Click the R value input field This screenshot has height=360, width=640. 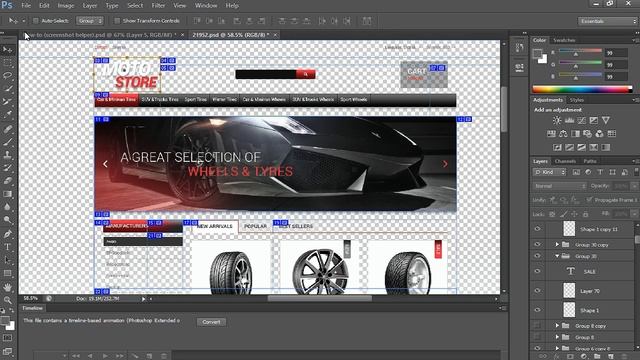[616, 53]
